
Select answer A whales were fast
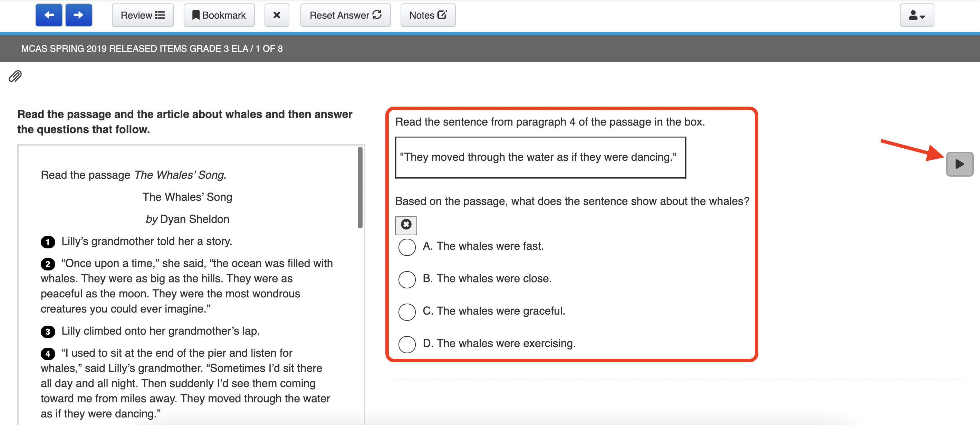[407, 247]
